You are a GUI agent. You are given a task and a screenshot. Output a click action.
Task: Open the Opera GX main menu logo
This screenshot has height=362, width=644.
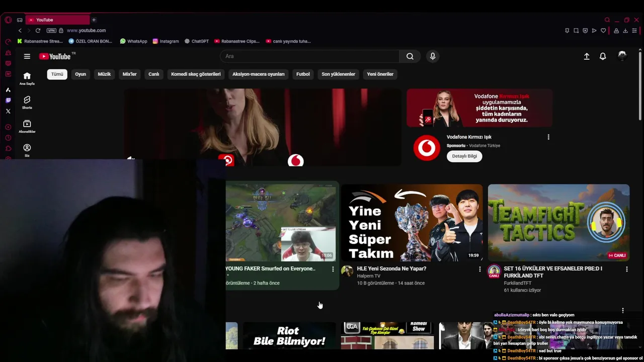[x=8, y=20]
